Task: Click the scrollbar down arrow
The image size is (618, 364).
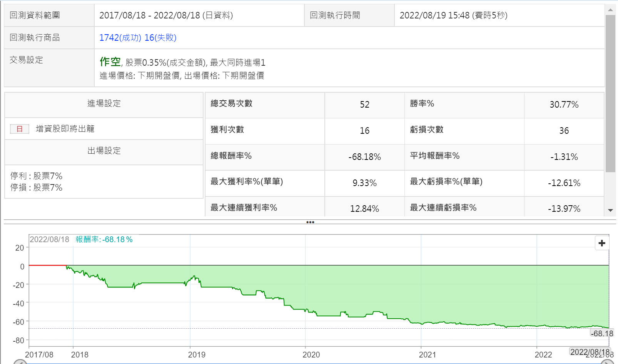Action: pyautogui.click(x=610, y=210)
